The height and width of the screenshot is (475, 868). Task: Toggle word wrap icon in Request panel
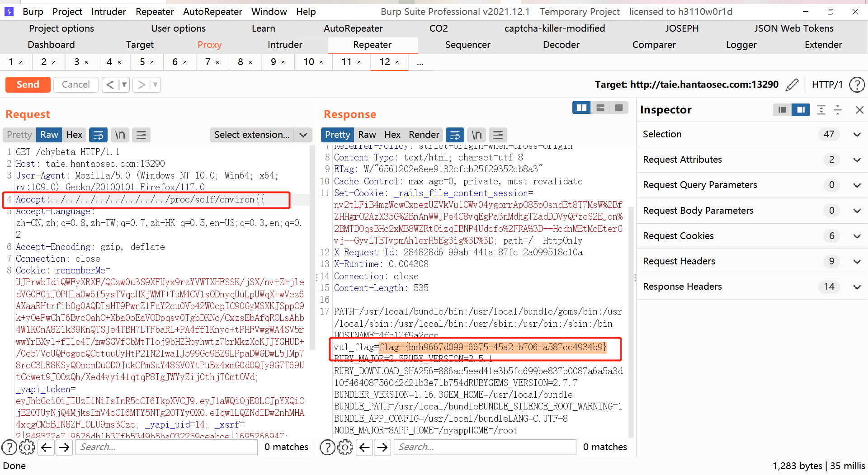pos(98,135)
